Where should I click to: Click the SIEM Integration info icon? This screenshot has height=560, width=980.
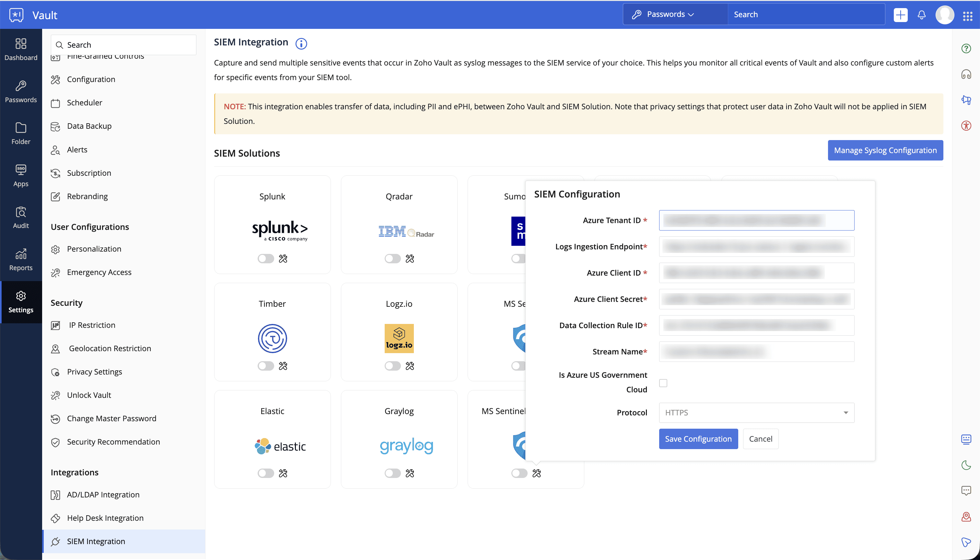[301, 43]
